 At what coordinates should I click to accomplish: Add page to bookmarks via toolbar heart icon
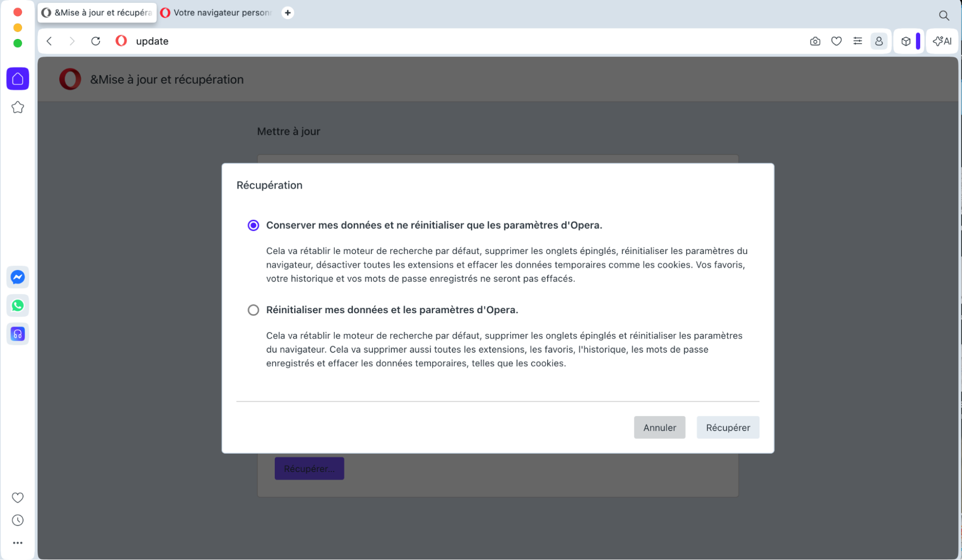pos(836,41)
